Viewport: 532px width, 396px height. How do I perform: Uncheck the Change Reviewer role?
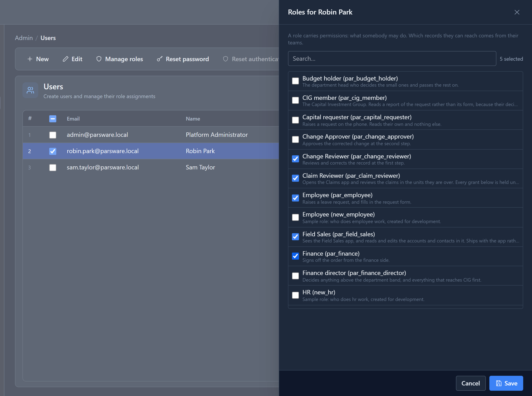[295, 159]
